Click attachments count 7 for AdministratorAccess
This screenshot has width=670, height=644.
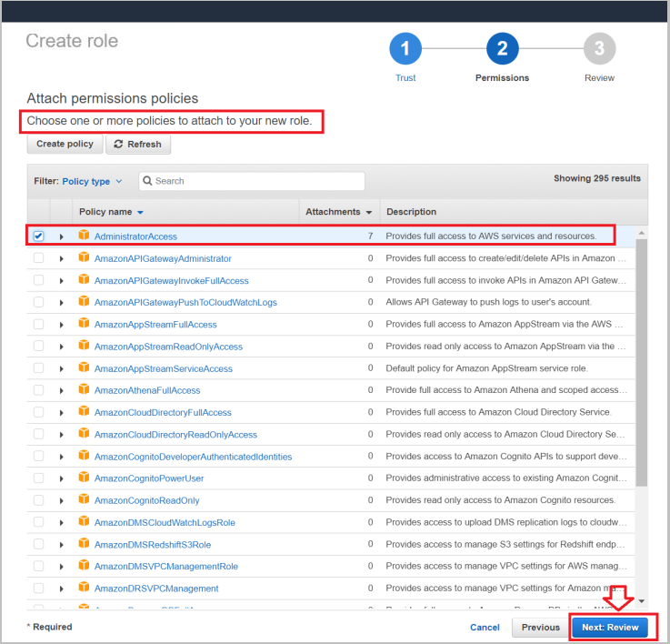(371, 236)
